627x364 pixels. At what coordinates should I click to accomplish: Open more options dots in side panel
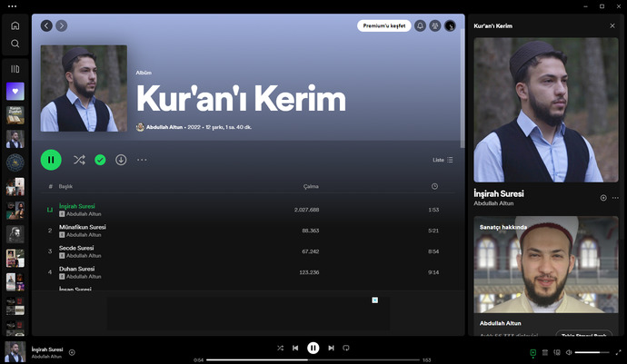[615, 198]
